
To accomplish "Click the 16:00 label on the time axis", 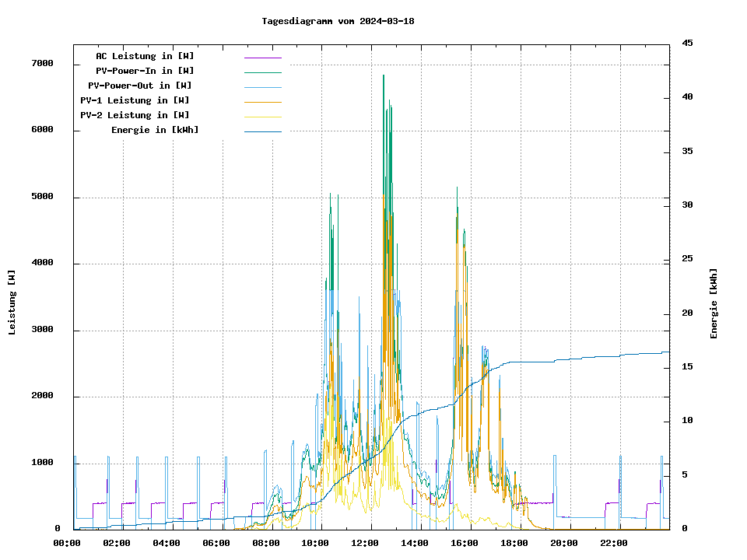I will pos(465,543).
